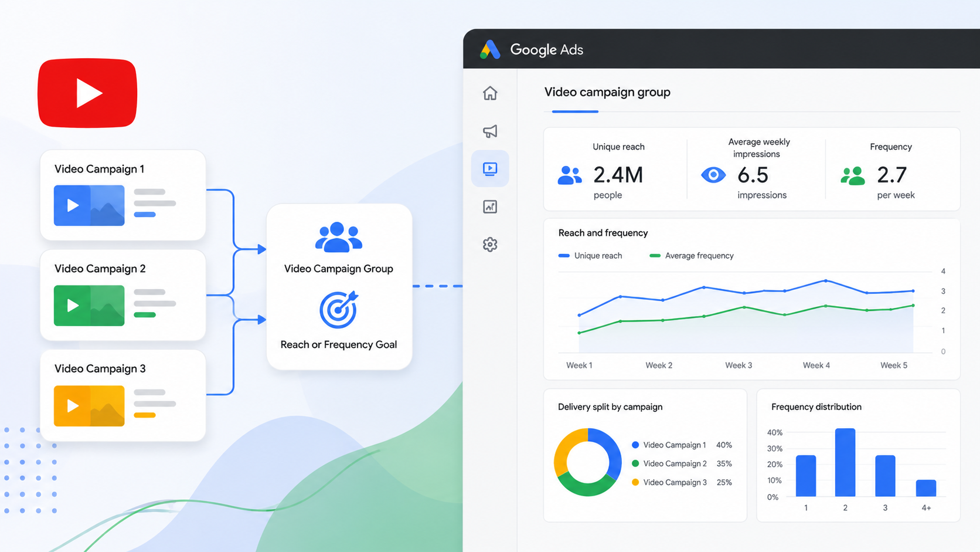Click the Week 5 axis label
The width and height of the screenshot is (980, 552).
pyautogui.click(x=894, y=365)
